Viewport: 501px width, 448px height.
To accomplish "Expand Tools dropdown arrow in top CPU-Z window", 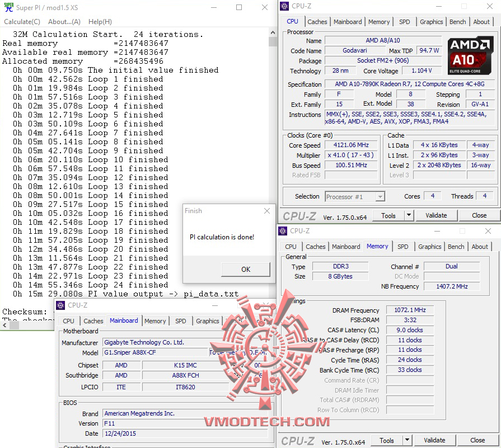I will [409, 215].
